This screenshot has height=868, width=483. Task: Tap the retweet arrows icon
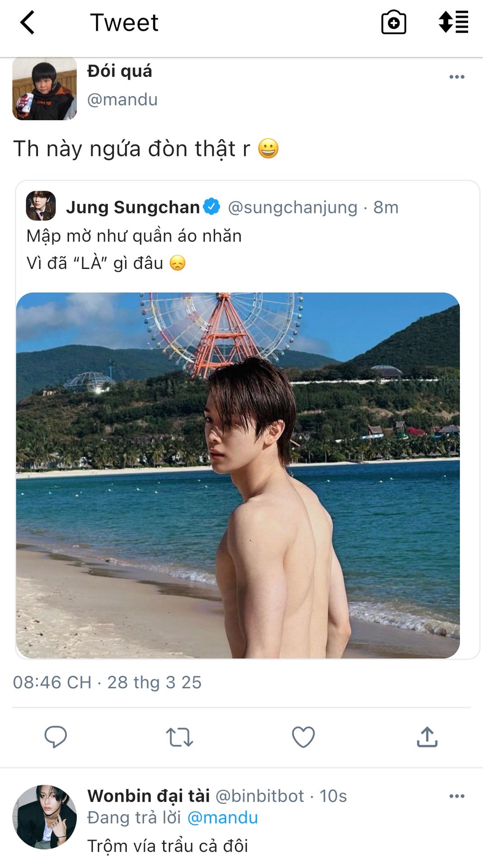click(179, 737)
